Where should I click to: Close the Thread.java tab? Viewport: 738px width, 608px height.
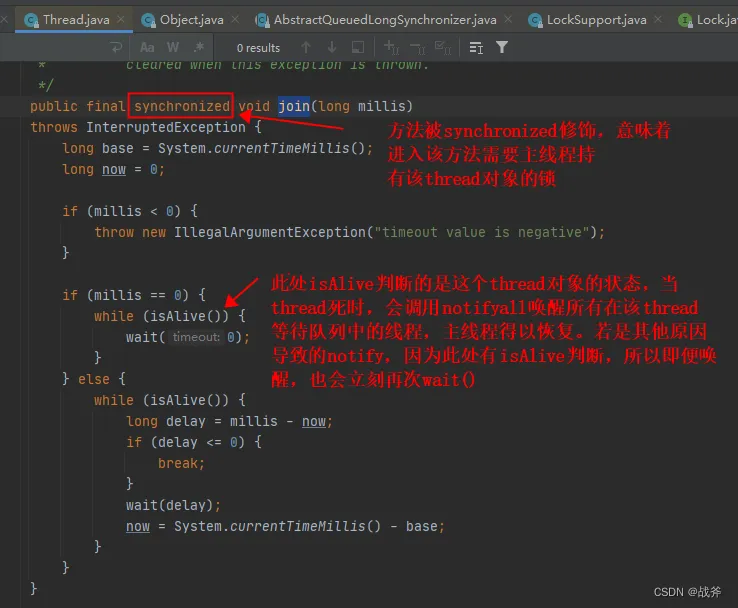121,19
